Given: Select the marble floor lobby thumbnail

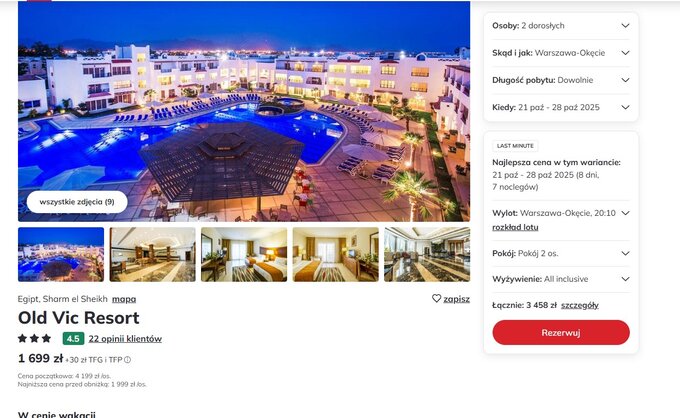Looking at the screenshot, I should tap(427, 255).
